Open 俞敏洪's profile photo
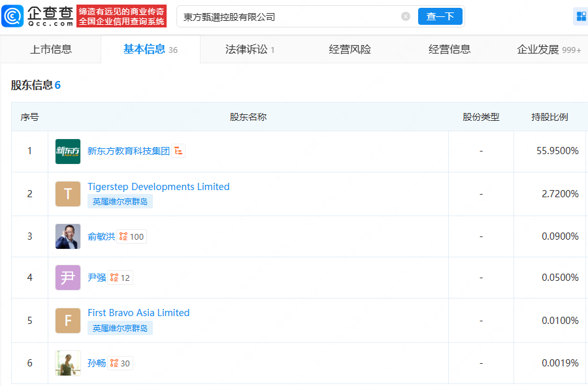 click(x=68, y=236)
